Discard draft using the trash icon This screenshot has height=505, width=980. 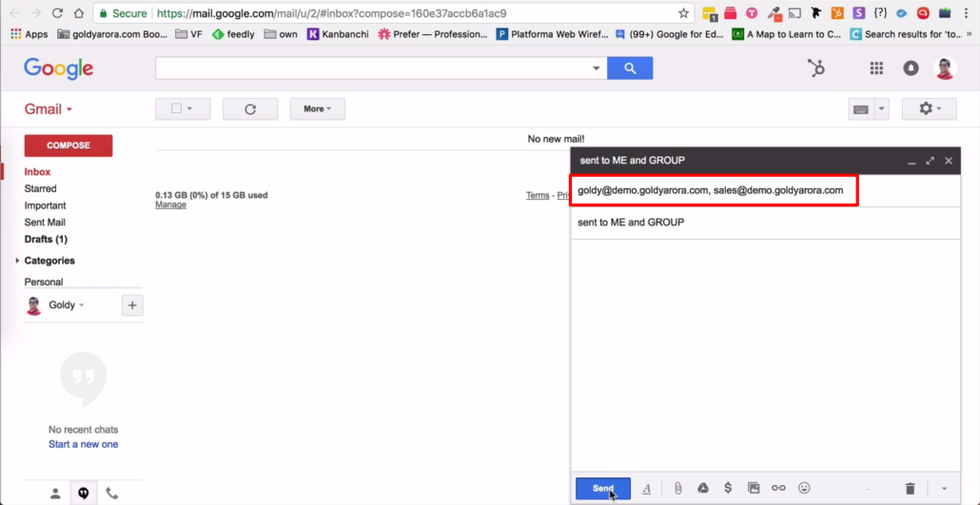[911, 489]
